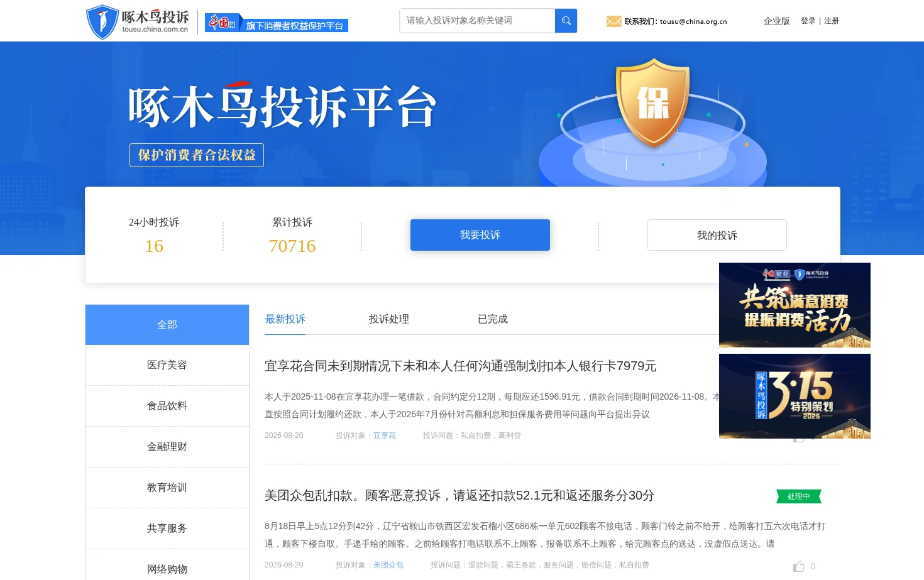This screenshot has height=580, width=924.
Task: Click 宜享花 complaint description text
Action: coord(492,405)
